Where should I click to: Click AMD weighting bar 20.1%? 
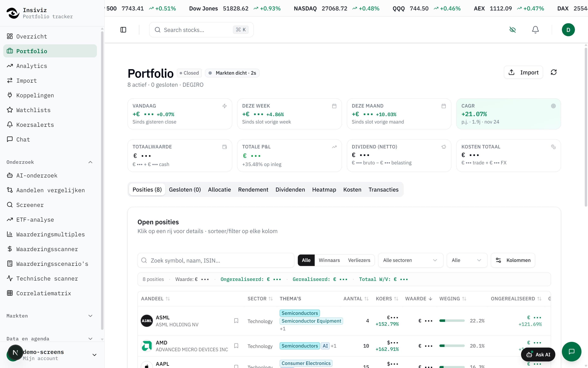click(x=452, y=346)
